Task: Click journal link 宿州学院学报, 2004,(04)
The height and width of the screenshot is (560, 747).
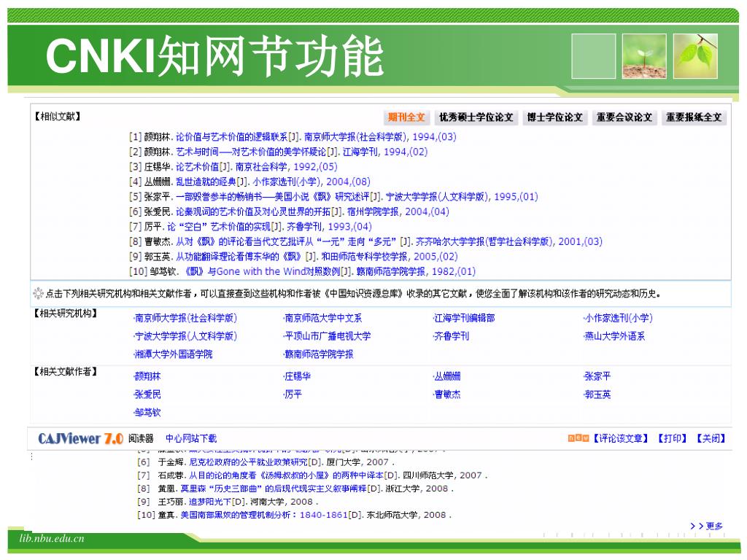Action: coord(398,211)
